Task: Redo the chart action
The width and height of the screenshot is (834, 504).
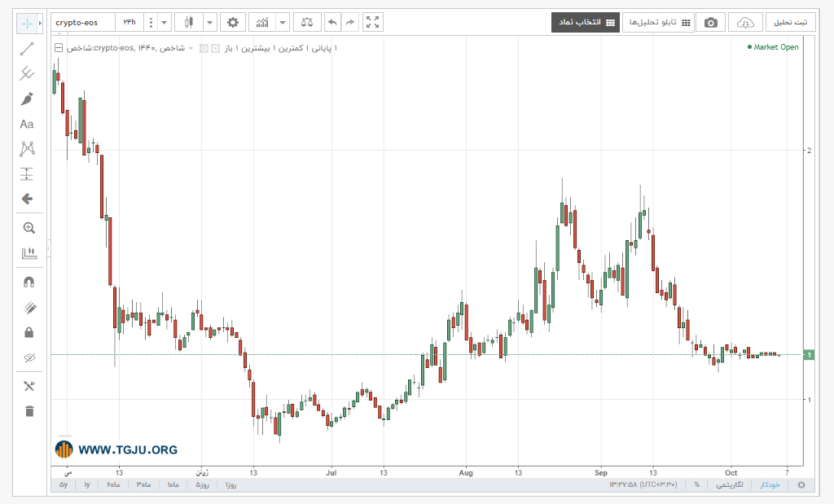Action: tap(350, 22)
